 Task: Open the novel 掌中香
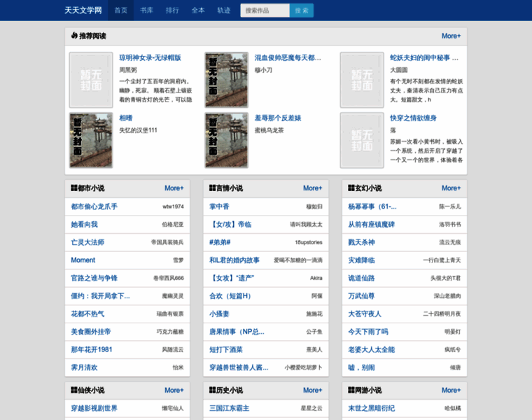coord(219,206)
